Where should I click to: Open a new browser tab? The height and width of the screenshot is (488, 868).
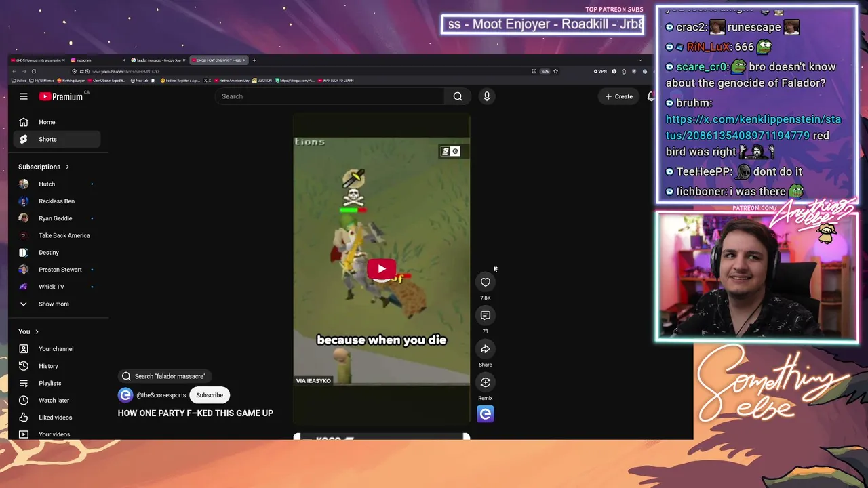click(x=254, y=60)
